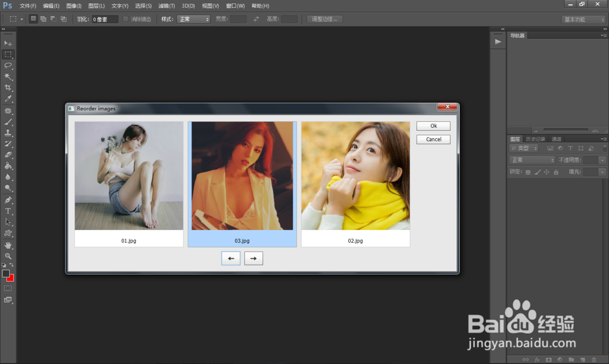The image size is (609, 364).
Task: Select the 01.jpg thumbnail
Action: pos(129,184)
